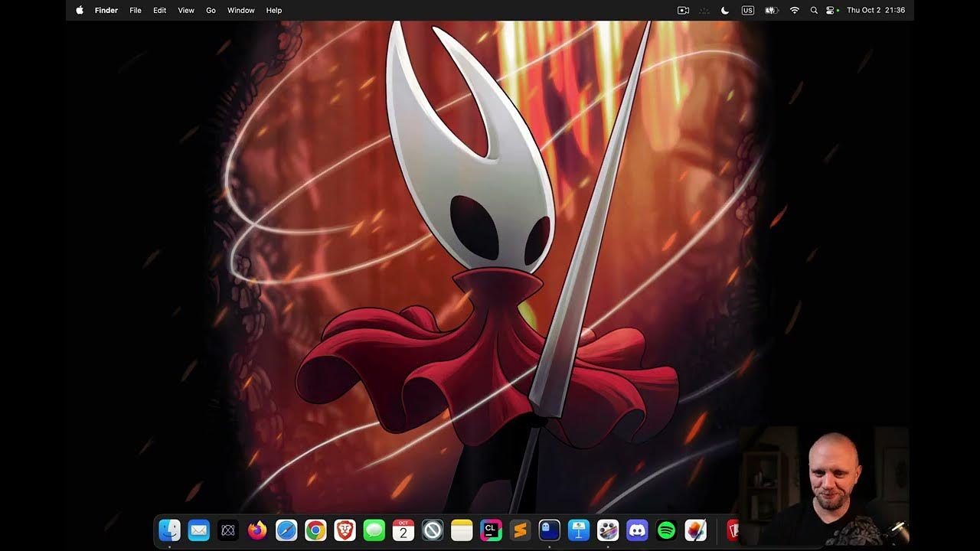This screenshot has height=551, width=980.
Task: Launch Spotify from the Dock
Action: click(666, 530)
